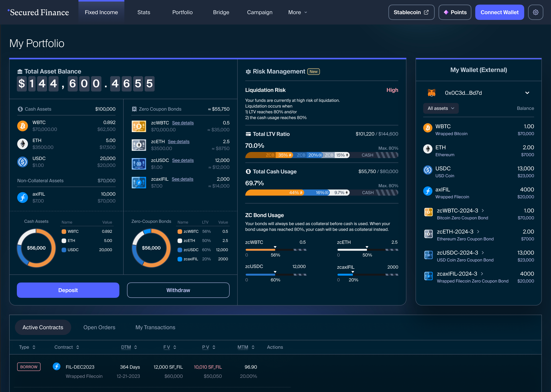Open the Stablecoin external link button
This screenshot has height=392, width=551.
tap(411, 12)
